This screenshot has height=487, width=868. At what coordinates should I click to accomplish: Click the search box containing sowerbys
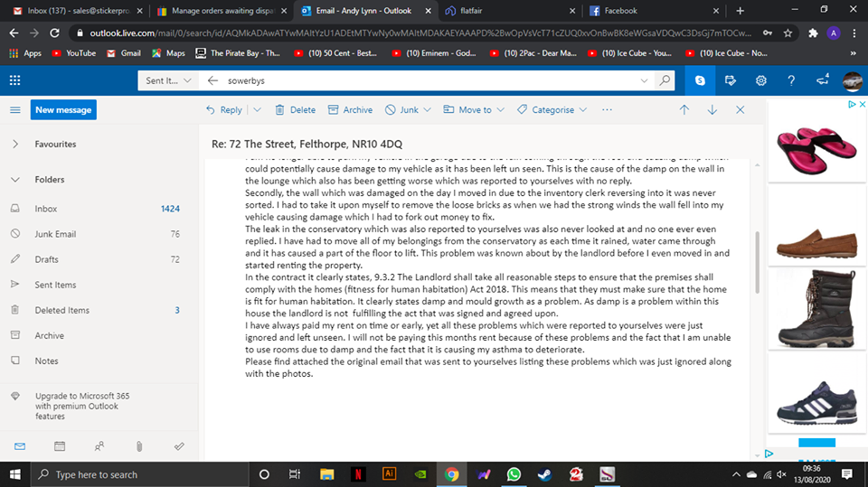[434, 80]
